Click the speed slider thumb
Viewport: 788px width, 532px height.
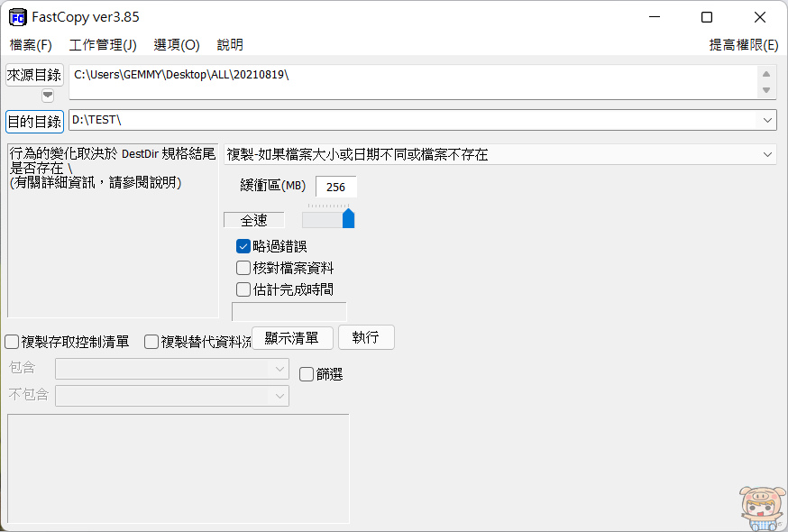pos(348,219)
